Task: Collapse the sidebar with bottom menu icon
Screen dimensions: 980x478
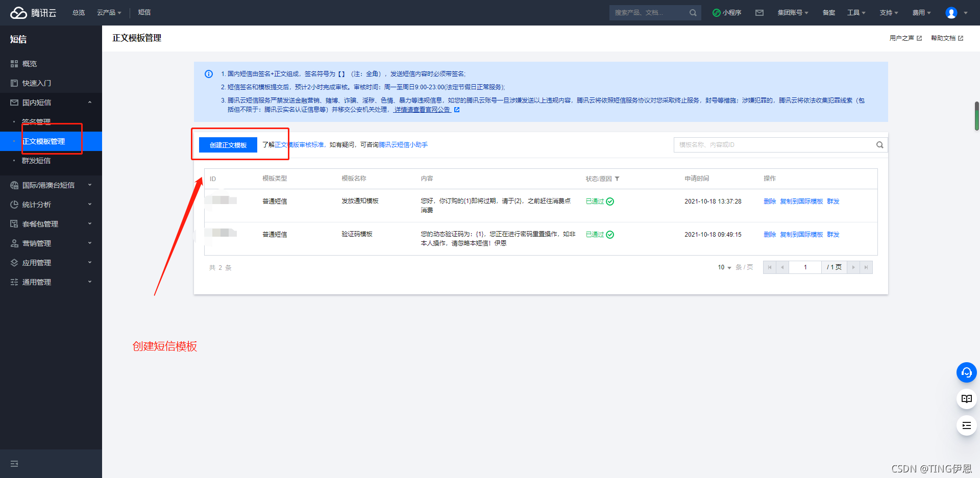Action: pos(14,464)
